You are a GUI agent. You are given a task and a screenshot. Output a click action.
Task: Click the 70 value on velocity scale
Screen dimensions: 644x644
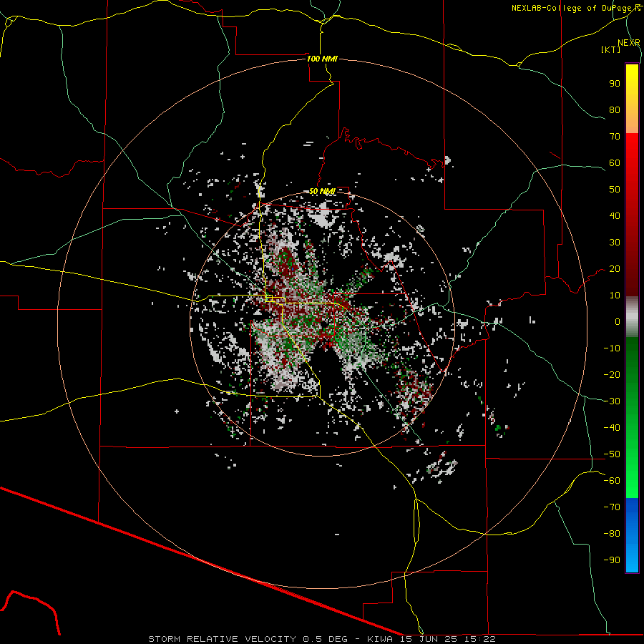click(615, 137)
